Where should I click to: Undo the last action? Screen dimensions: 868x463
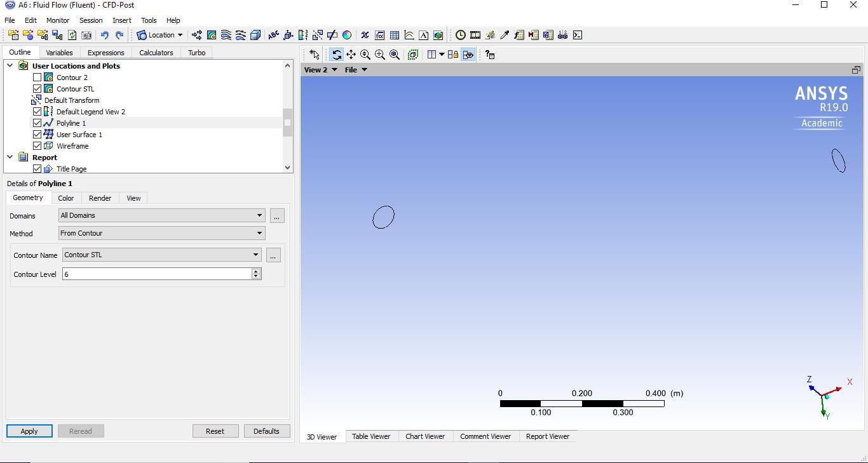point(104,35)
